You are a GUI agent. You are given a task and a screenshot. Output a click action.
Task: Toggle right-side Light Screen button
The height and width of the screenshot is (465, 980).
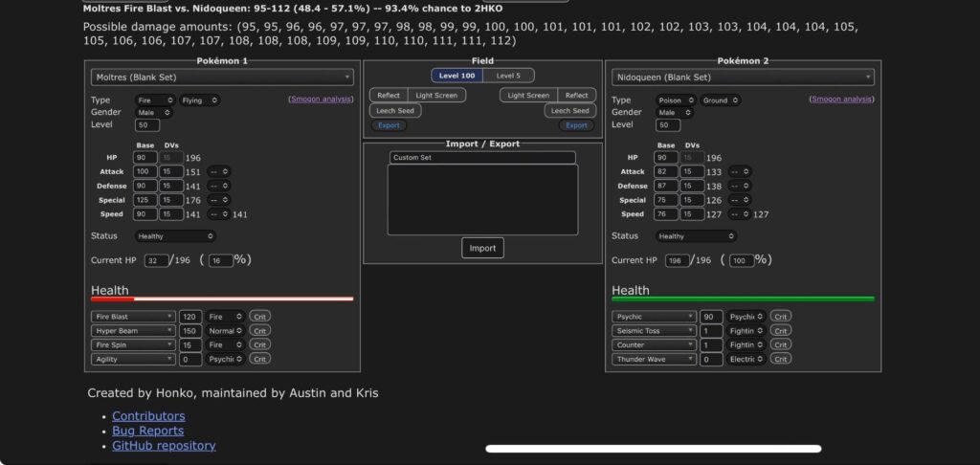[528, 96]
